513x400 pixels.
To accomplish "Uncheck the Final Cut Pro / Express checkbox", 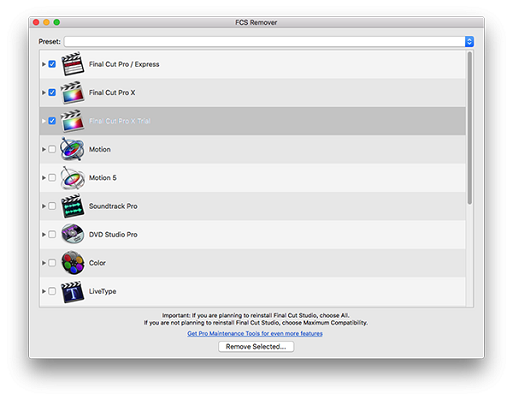I will point(52,64).
